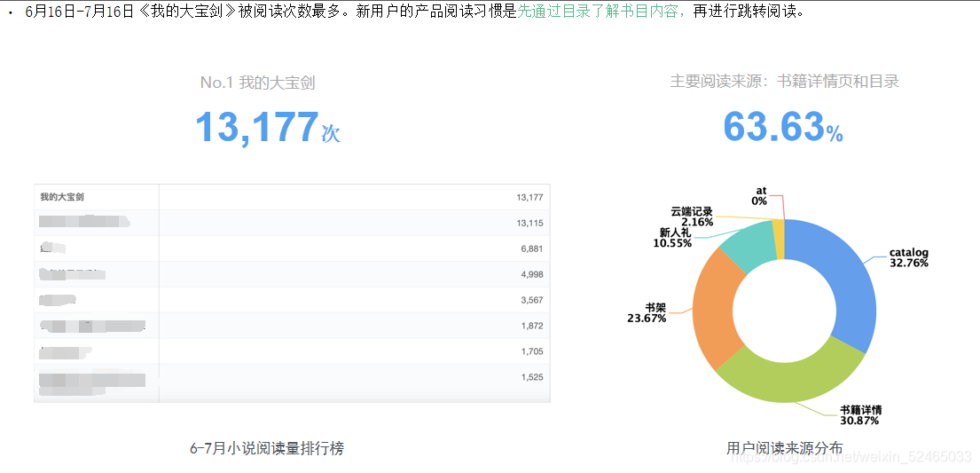Viewport: 980px width, 473px height.
Task: Click the large figure 13,177次
Action: [268, 128]
